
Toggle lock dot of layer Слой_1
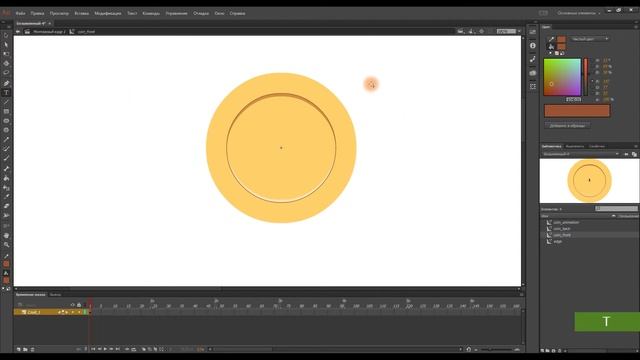point(79,312)
